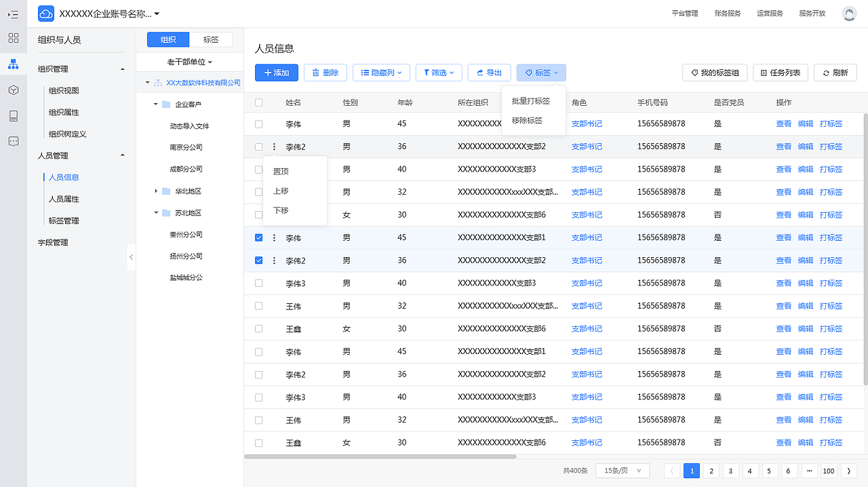Collapse the 苏北地区 tree node arrow
Screen dimensions: 868x487
click(157, 213)
